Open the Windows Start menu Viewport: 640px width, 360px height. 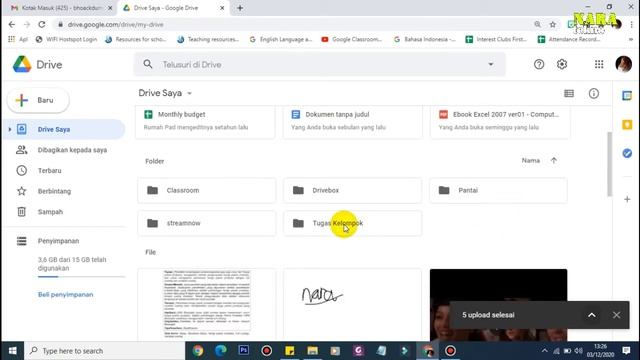tap(12, 351)
